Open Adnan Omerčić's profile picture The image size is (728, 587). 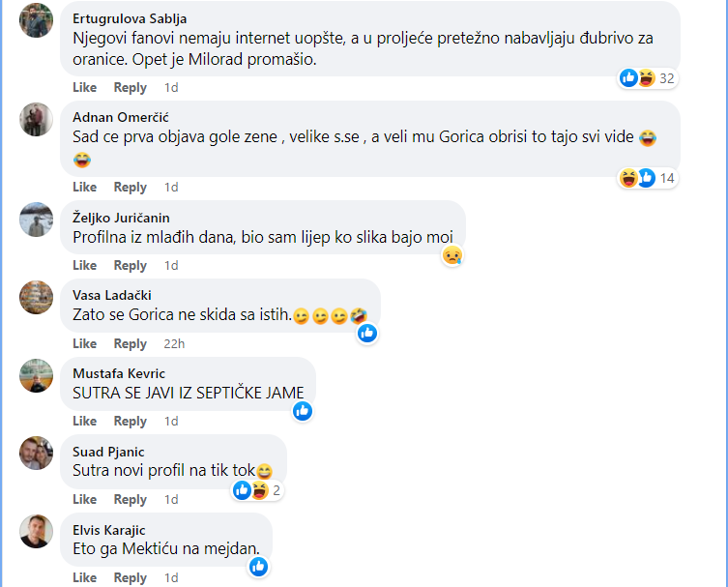click(37, 120)
